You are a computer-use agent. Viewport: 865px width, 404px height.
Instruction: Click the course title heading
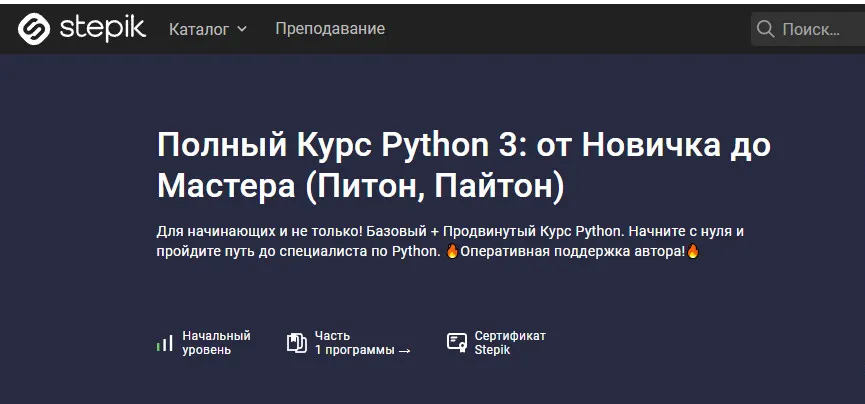pos(464,164)
